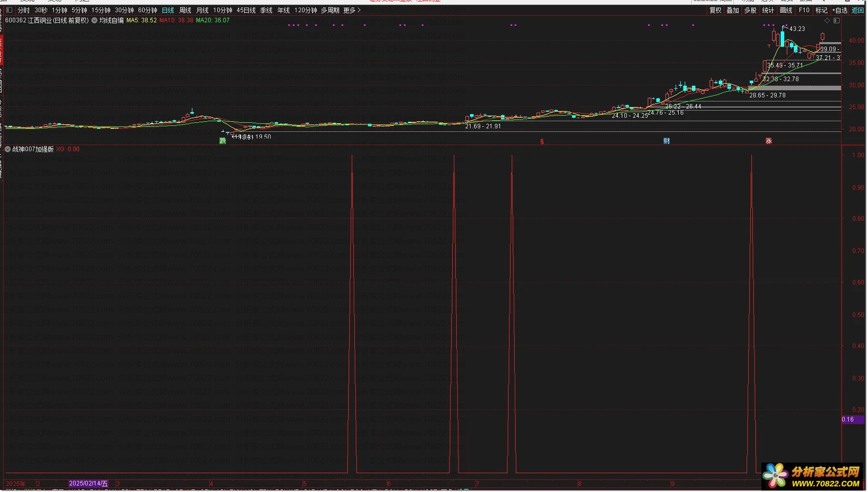Select the 60分钟 period tab
868x492 pixels.
[148, 10]
